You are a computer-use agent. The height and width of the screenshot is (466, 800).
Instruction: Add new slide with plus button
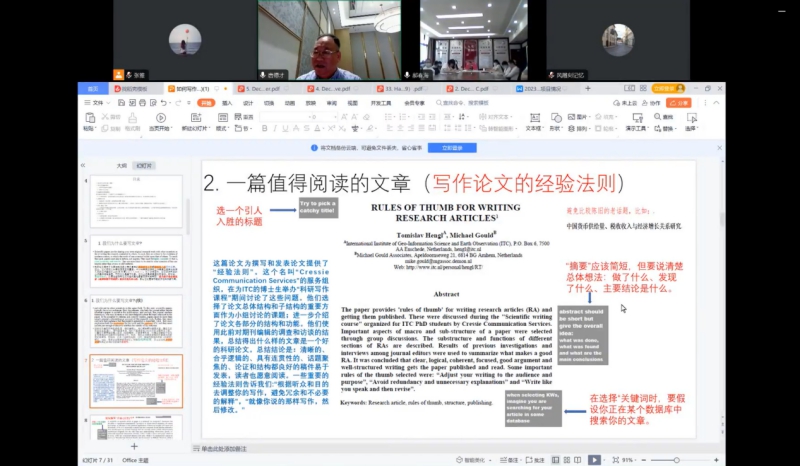pyautogui.click(x=134, y=446)
